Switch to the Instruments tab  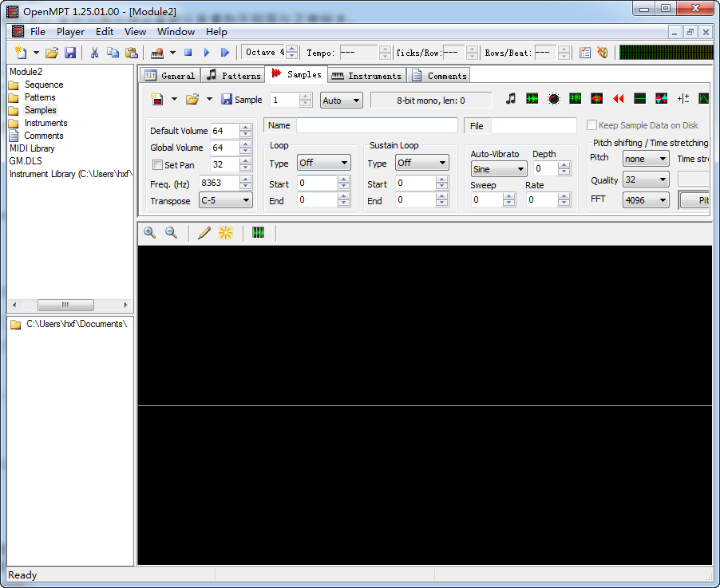pos(366,76)
